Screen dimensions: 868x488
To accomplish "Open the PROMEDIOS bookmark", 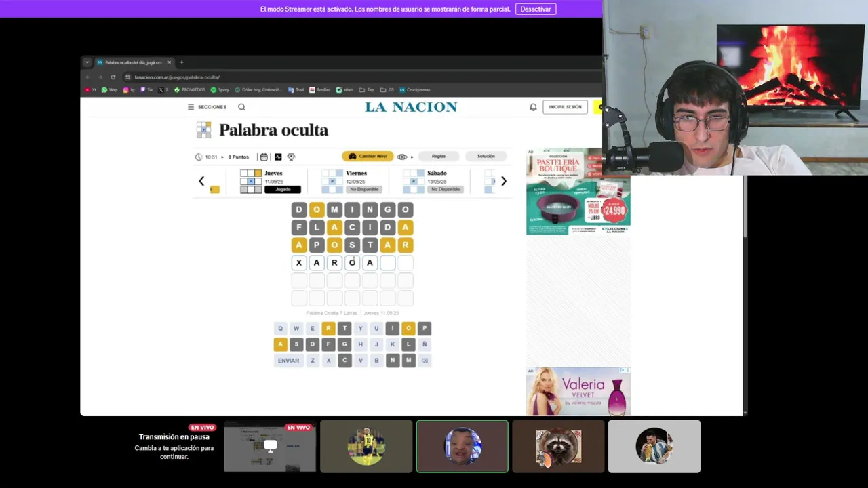I will (x=190, y=89).
